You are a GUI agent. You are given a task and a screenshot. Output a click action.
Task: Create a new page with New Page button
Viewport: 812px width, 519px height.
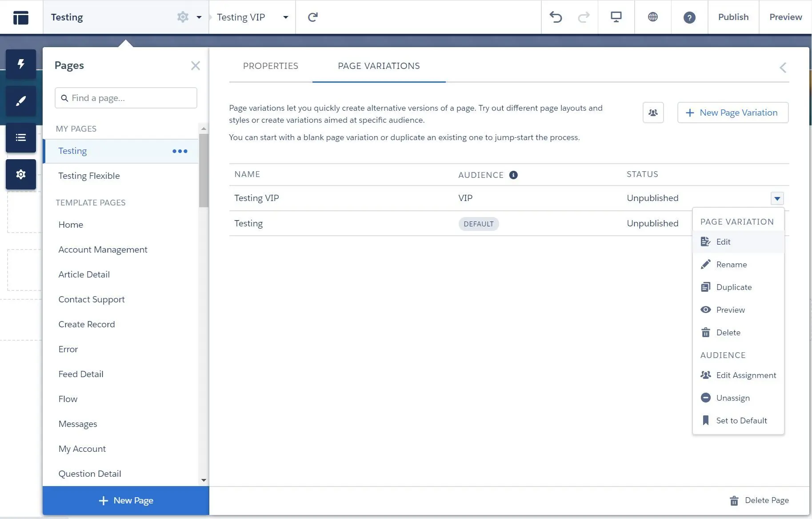click(x=126, y=500)
